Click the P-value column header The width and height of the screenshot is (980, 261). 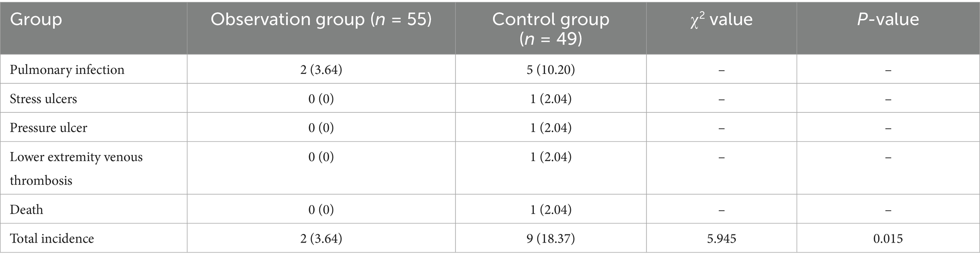pyautogui.click(x=888, y=19)
